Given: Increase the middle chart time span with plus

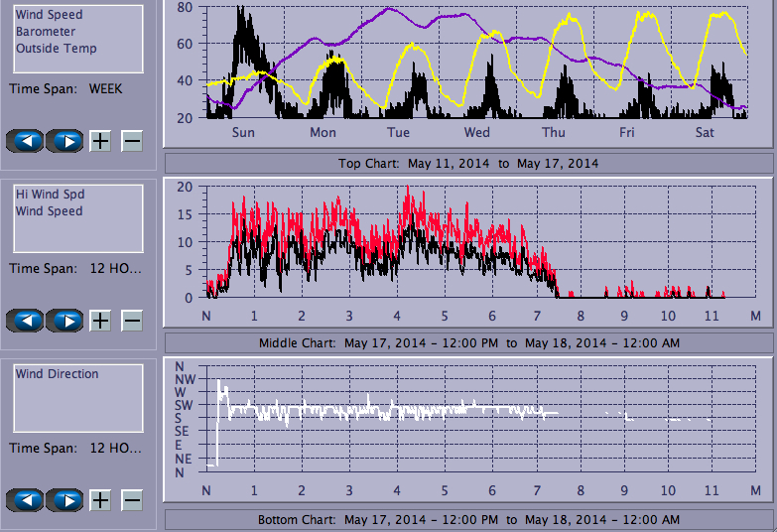Looking at the screenshot, I should [100, 321].
